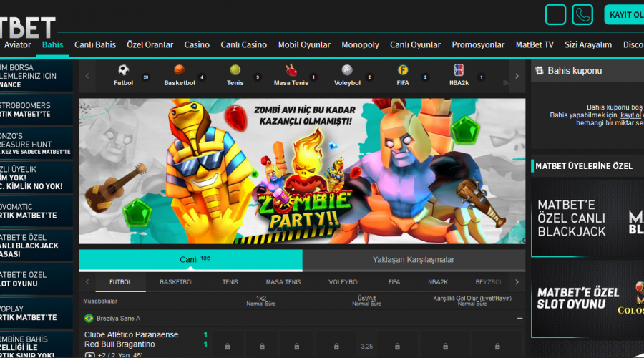Image resolution: width=644 pixels, height=358 pixels.
Task: Select the FUTBOL sub-tab
Action: [121, 282]
